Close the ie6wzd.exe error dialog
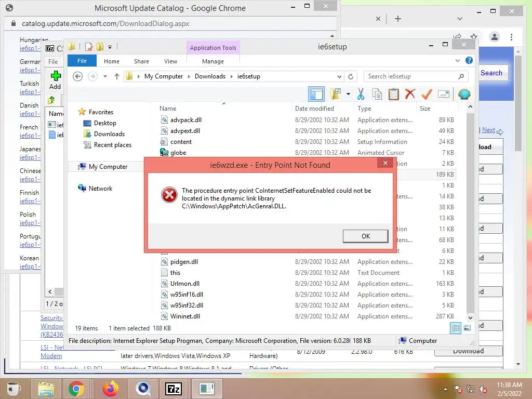The width and height of the screenshot is (532, 399). pos(385,163)
